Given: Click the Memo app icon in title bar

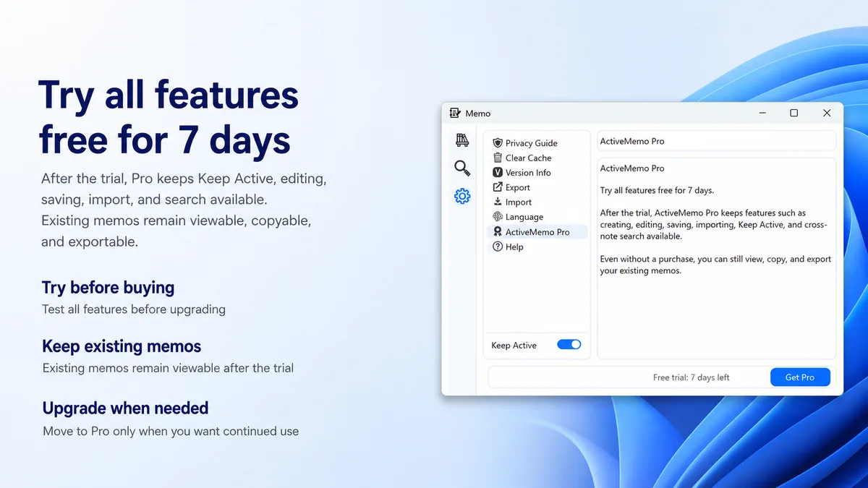Looking at the screenshot, I should click(455, 114).
